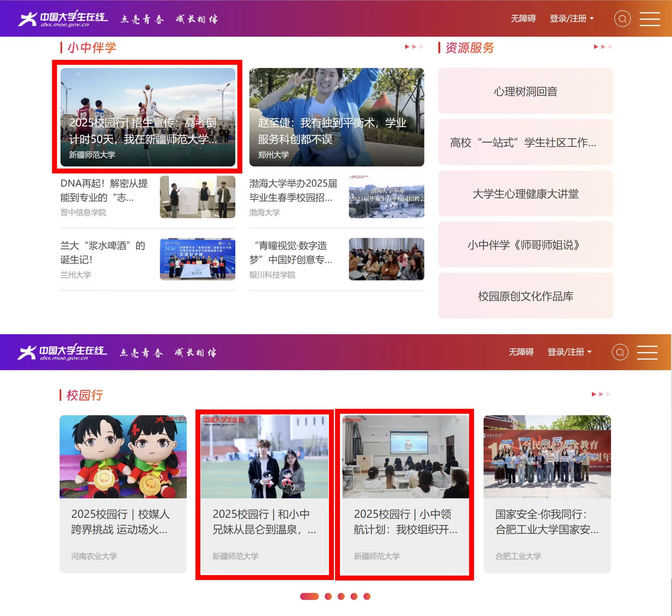
Task: Click the more arrows beside 小中伴学
Action: click(x=414, y=47)
